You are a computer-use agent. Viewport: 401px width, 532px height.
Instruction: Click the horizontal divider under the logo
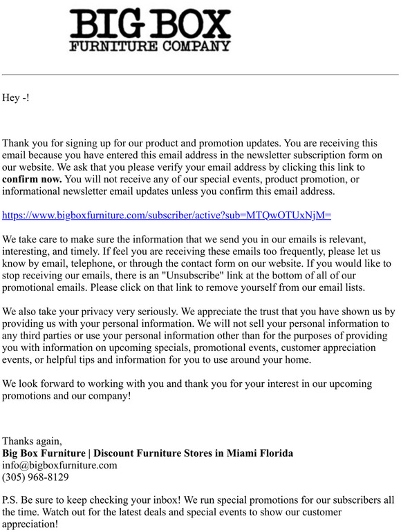200,75
